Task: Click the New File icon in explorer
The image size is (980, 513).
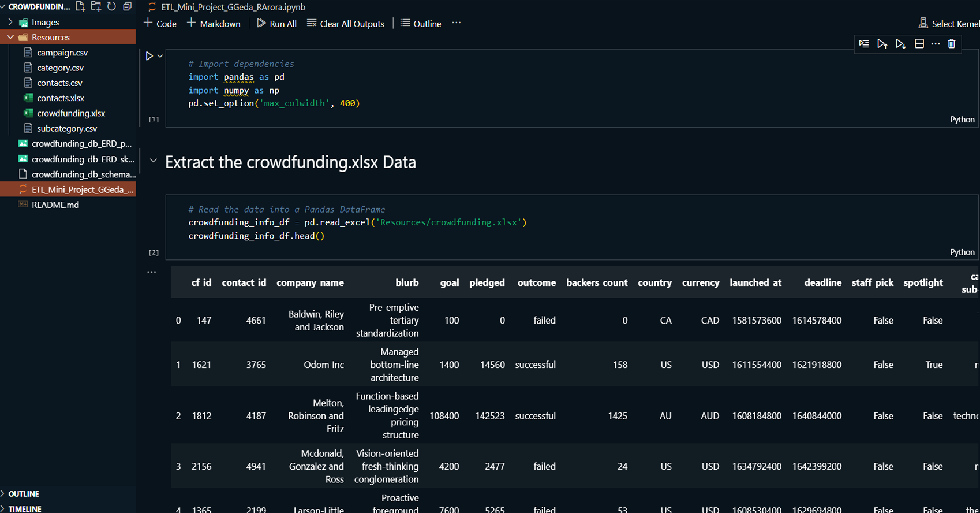Action: point(80,6)
